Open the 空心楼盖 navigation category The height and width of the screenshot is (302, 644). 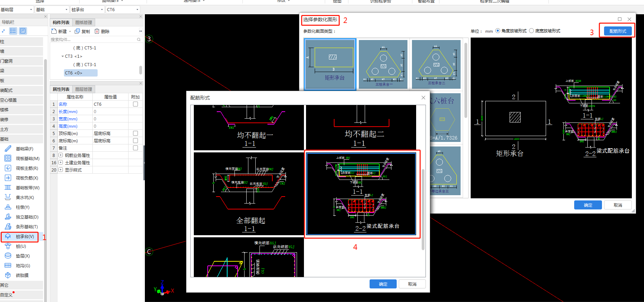point(22,100)
